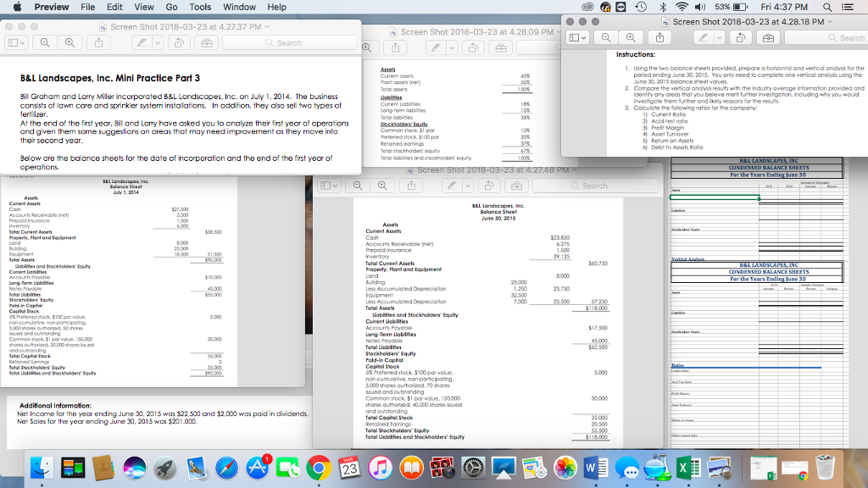
Task: Open the Go menu
Action: coord(171,7)
